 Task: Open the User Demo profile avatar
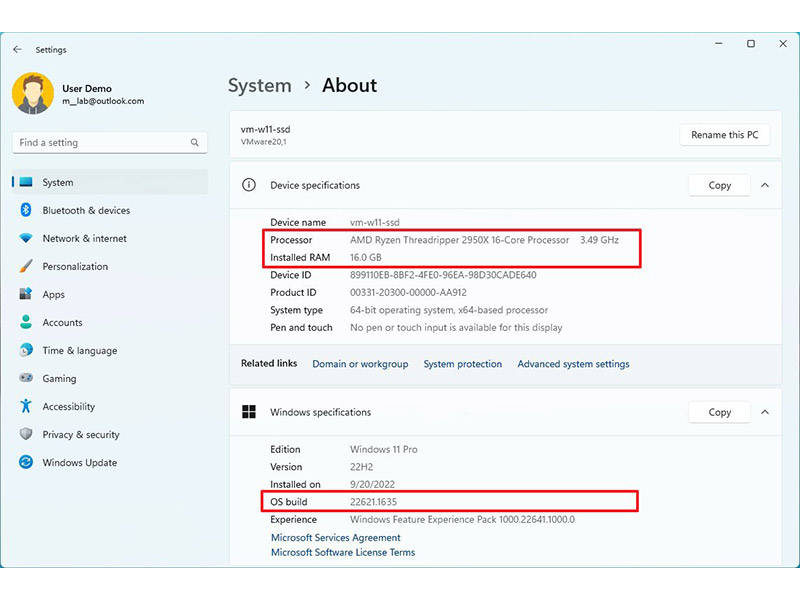click(33, 93)
